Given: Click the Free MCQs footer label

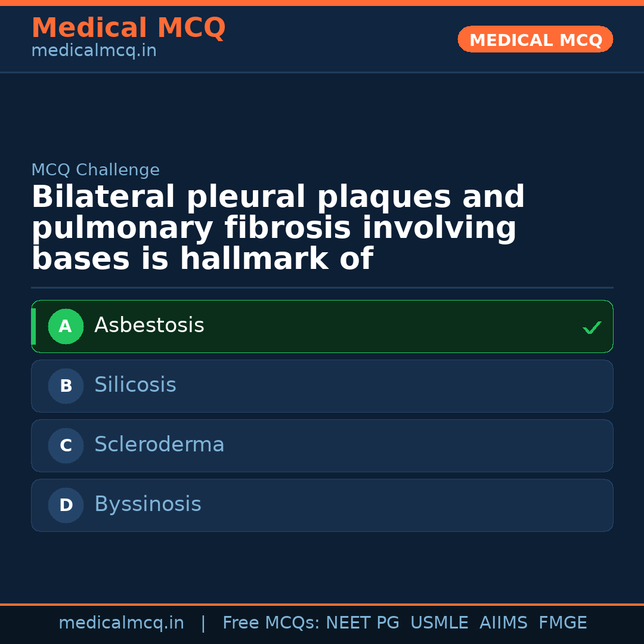Looking at the screenshot, I should point(271,623).
